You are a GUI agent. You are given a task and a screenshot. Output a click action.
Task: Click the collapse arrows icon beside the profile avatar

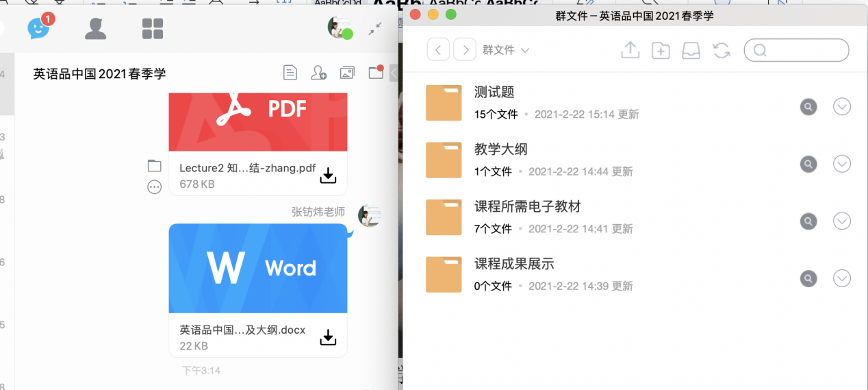pyautogui.click(x=375, y=28)
